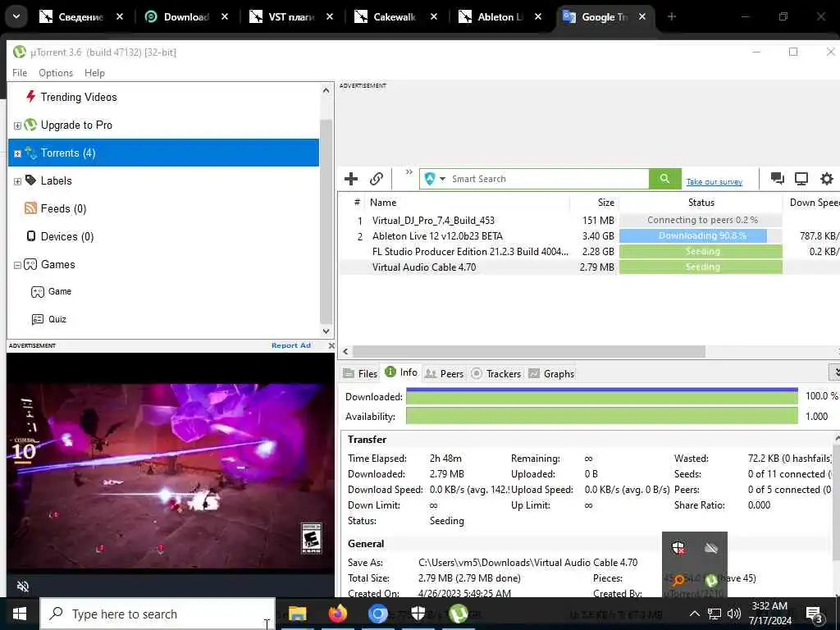
Task: Open Firefox from the taskbar
Action: pos(337,614)
